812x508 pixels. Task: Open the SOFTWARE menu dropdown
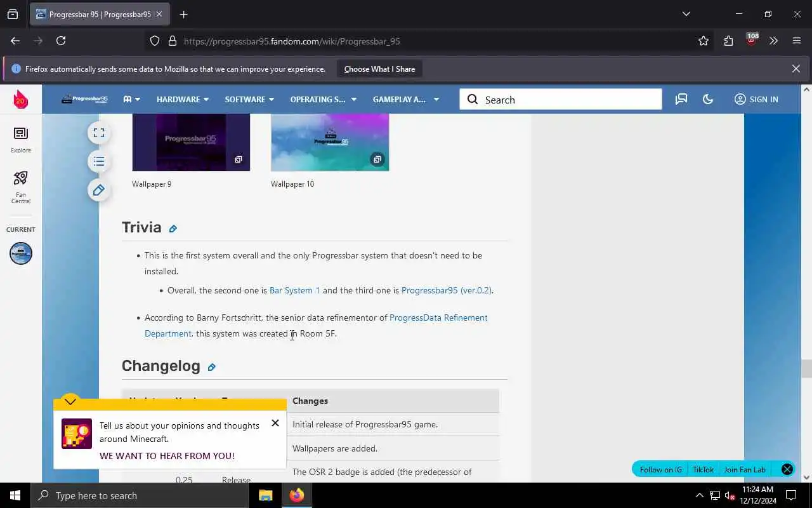tap(249, 99)
